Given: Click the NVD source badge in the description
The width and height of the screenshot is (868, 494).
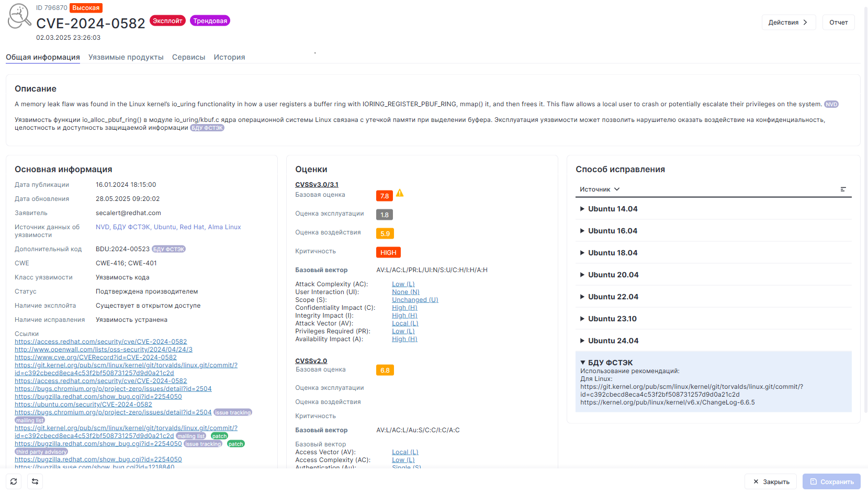Looking at the screenshot, I should 831,104.
